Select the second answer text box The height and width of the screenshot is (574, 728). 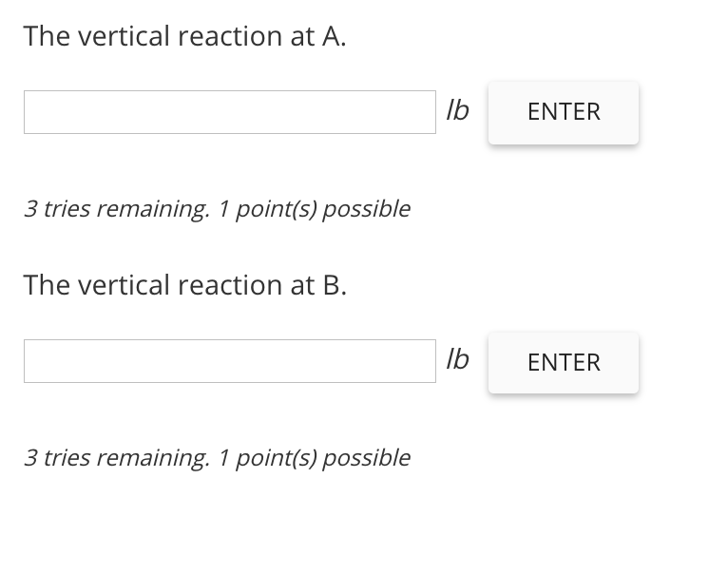229,361
